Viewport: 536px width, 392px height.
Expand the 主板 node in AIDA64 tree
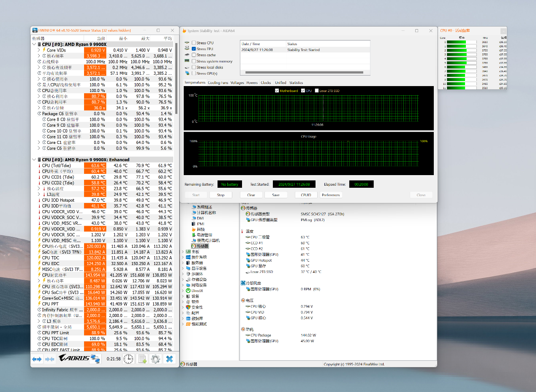tap(183, 251)
